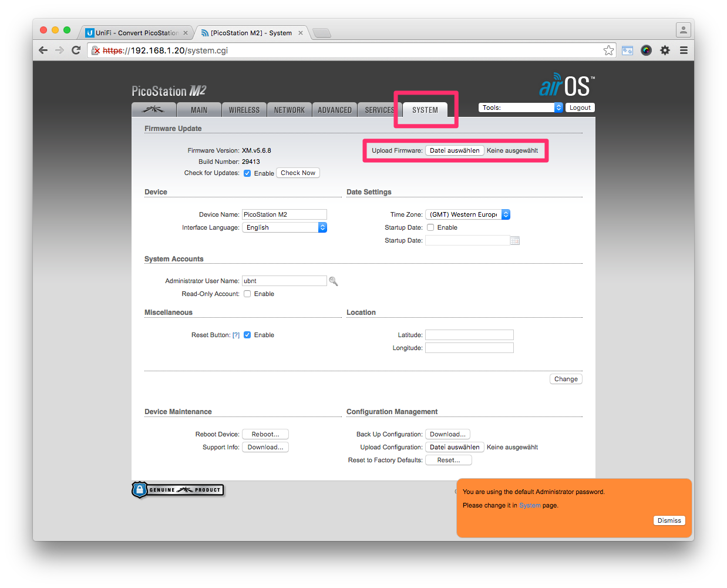
Task: Switch to the UniFi Convert PicoStation browser tab
Action: click(136, 33)
